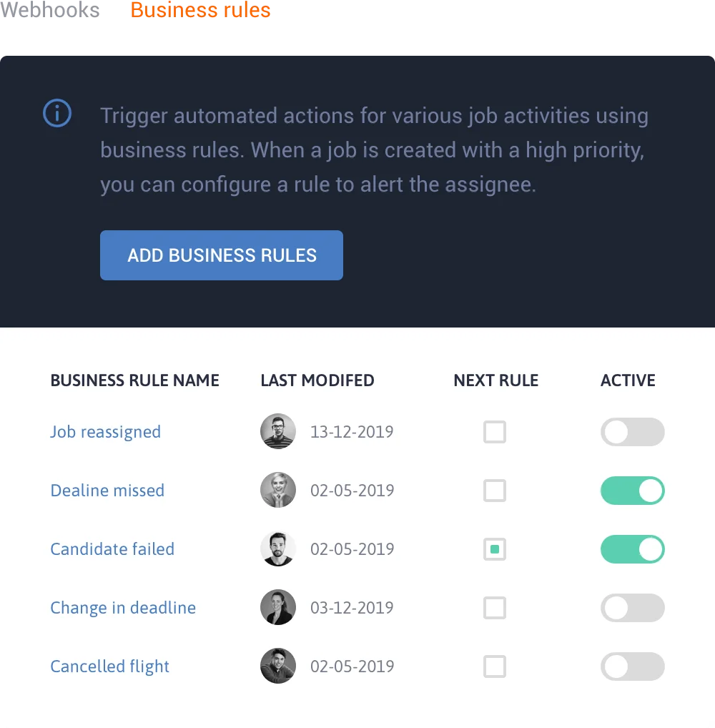Disable the Dealine missed active toggle
This screenshot has height=728, width=715.
632,491
